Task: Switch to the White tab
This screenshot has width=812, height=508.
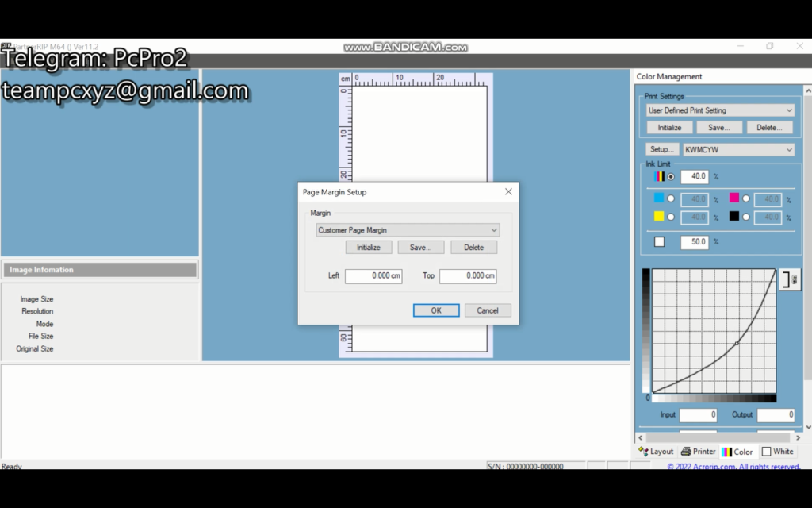Action: [778, 452]
